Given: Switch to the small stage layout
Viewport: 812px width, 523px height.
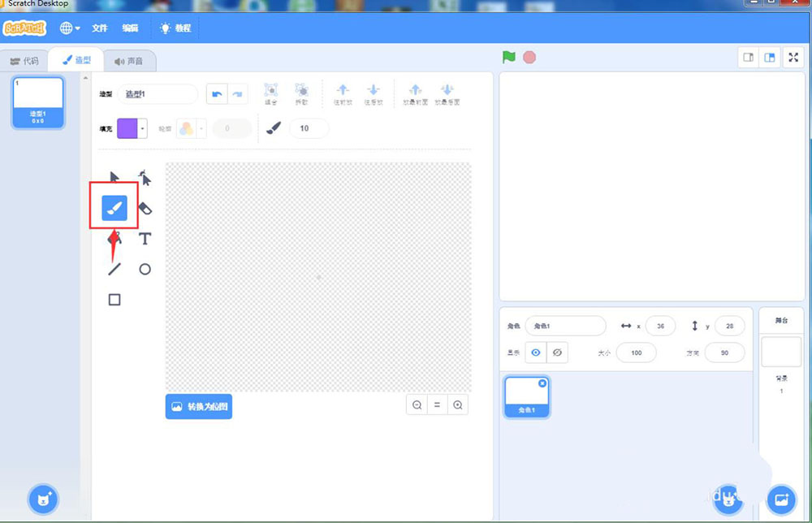Looking at the screenshot, I should [x=748, y=57].
